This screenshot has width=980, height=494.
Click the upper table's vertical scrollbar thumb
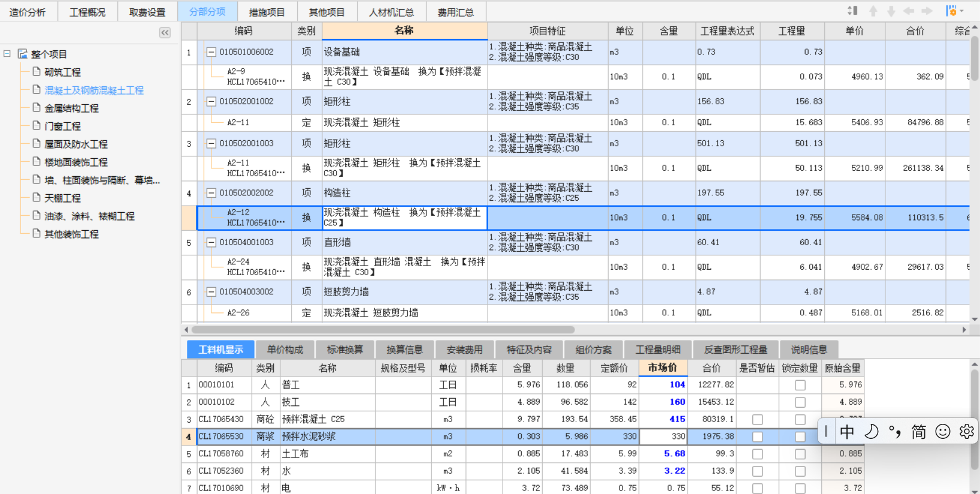(975, 57)
